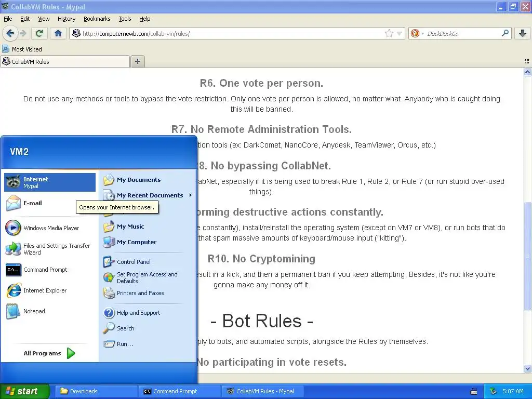The width and height of the screenshot is (532, 399).
Task: Open the Help menu
Action: pyautogui.click(x=144, y=19)
